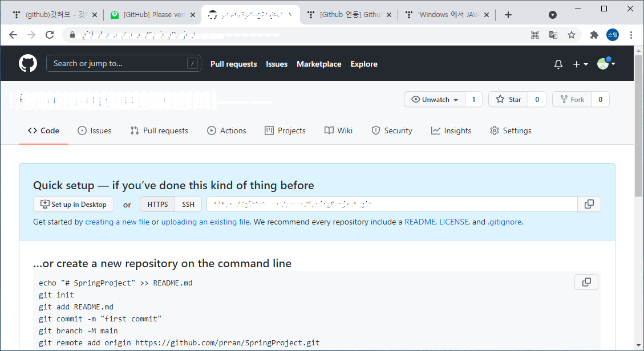Follow uploading an existing file link
This screenshot has width=644, height=351.
205,222
